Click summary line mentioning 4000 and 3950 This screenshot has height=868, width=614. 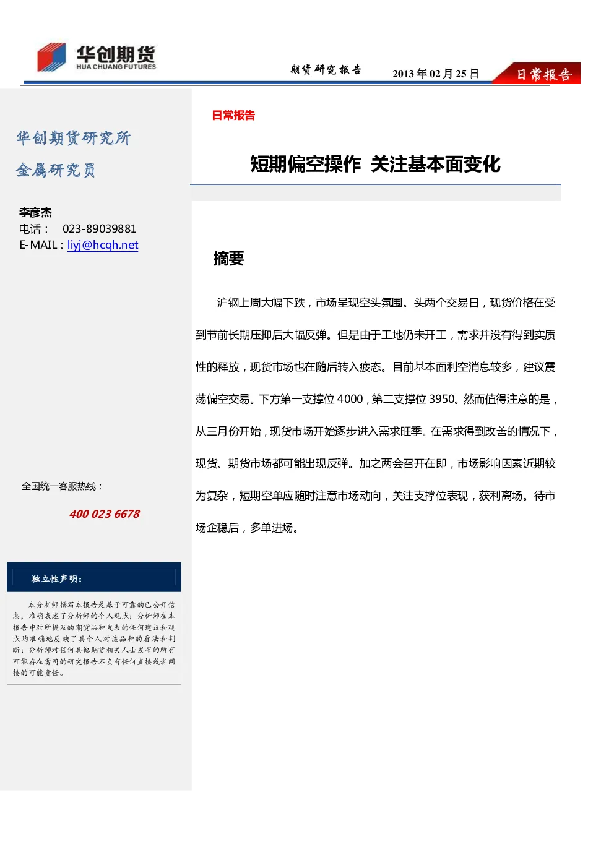pyautogui.click(x=378, y=399)
